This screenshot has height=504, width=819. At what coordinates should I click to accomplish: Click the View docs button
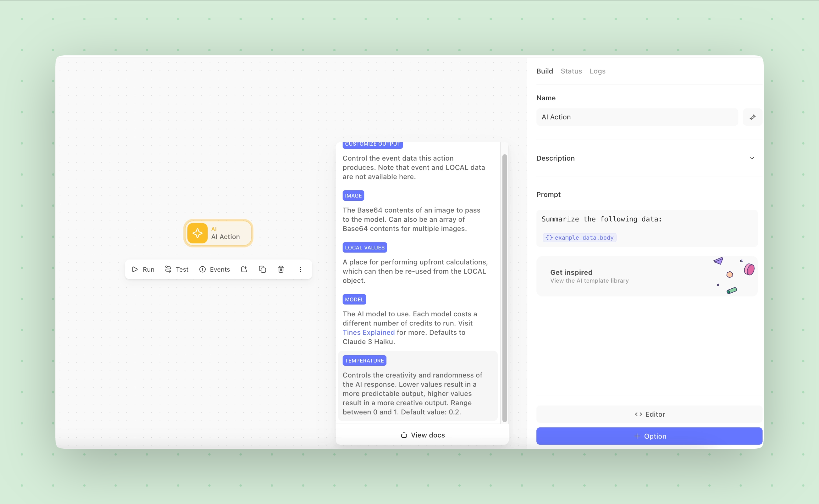tap(422, 435)
